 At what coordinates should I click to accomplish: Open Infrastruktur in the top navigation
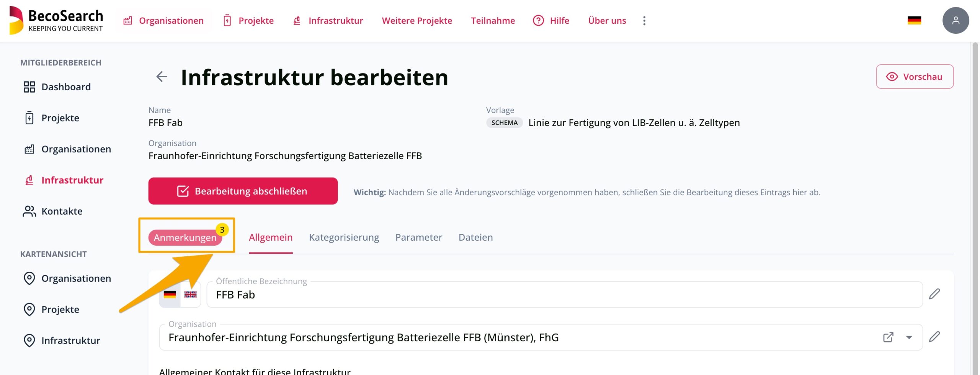point(328,21)
